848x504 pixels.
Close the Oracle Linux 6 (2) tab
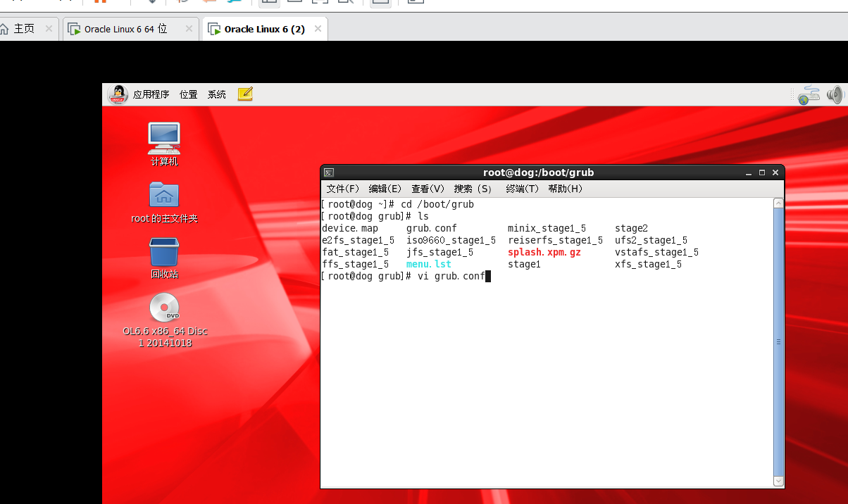[318, 29]
